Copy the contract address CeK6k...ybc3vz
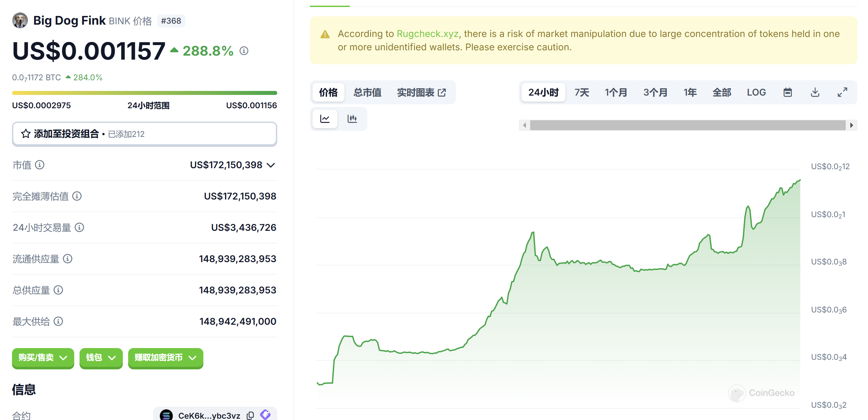 (x=250, y=415)
